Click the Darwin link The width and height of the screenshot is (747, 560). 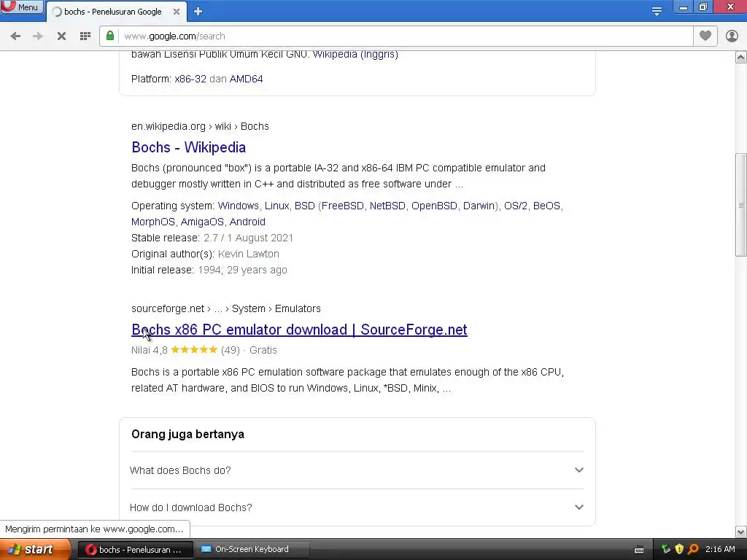pyautogui.click(x=479, y=206)
